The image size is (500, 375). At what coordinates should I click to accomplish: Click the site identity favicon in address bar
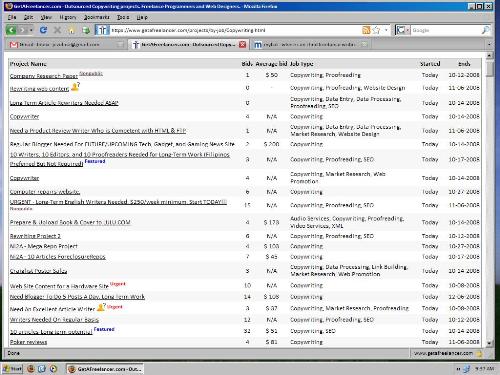pyautogui.click(x=103, y=30)
